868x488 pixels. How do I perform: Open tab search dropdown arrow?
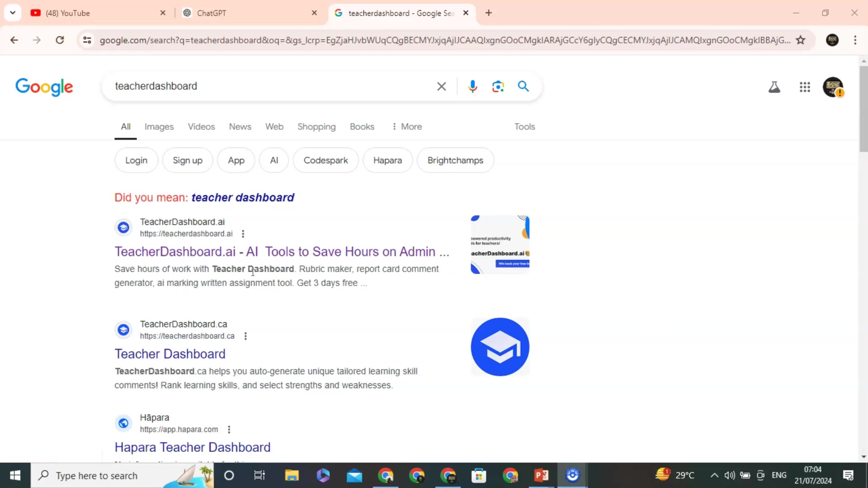13,13
